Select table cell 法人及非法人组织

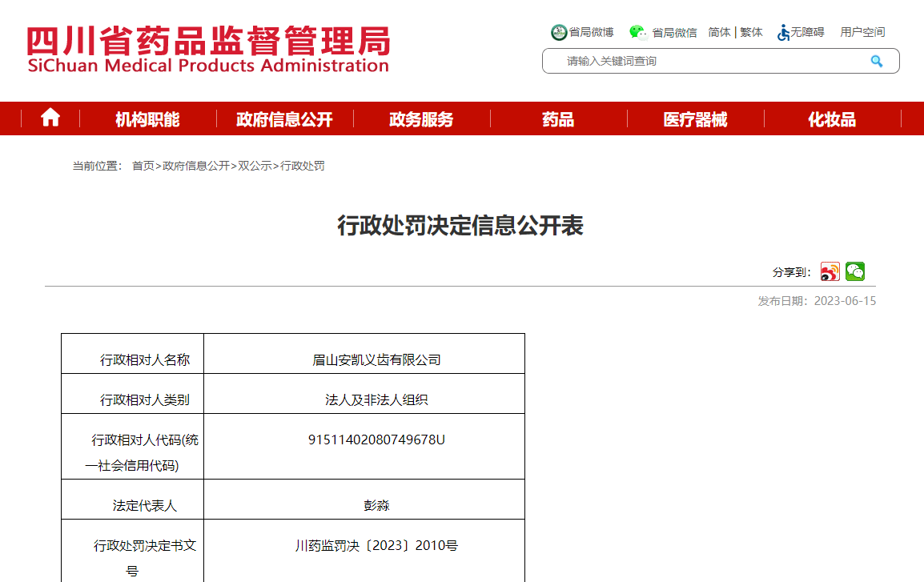pyautogui.click(x=376, y=400)
